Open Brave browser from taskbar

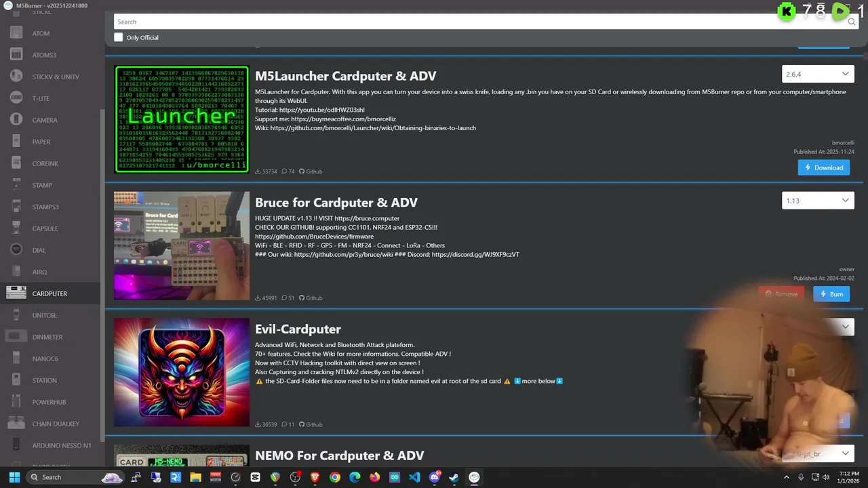coord(315,477)
